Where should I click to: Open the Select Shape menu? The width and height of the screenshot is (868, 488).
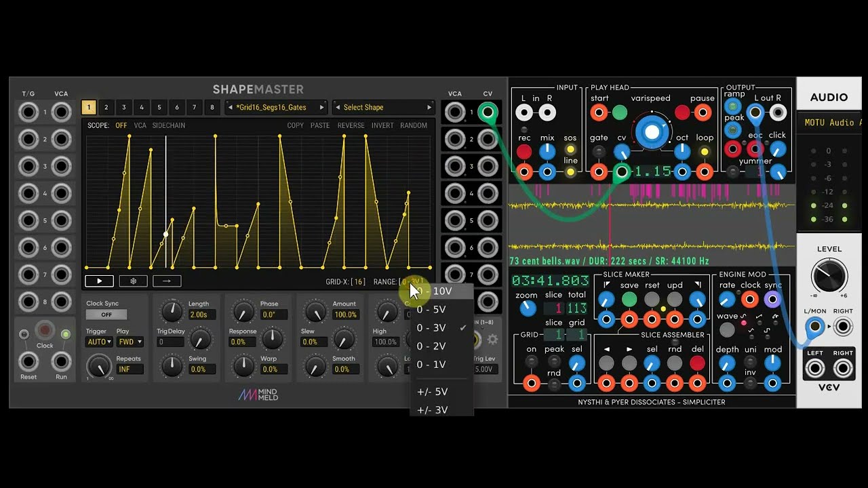[x=382, y=107]
